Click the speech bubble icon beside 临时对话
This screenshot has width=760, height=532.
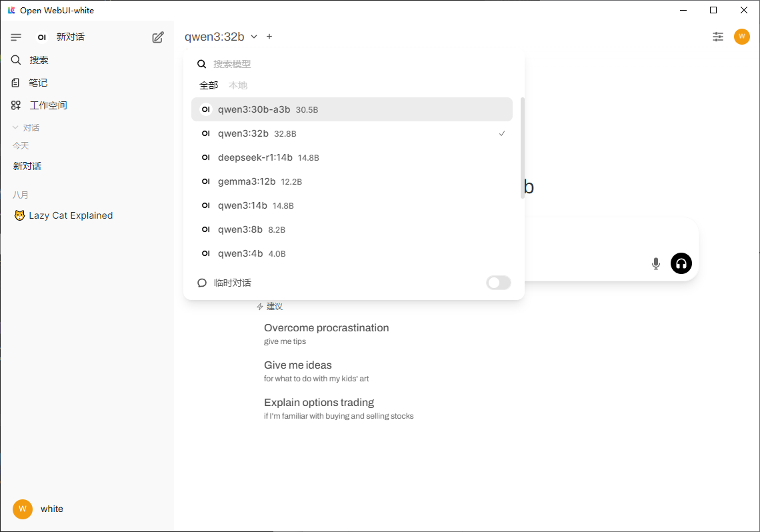point(202,283)
